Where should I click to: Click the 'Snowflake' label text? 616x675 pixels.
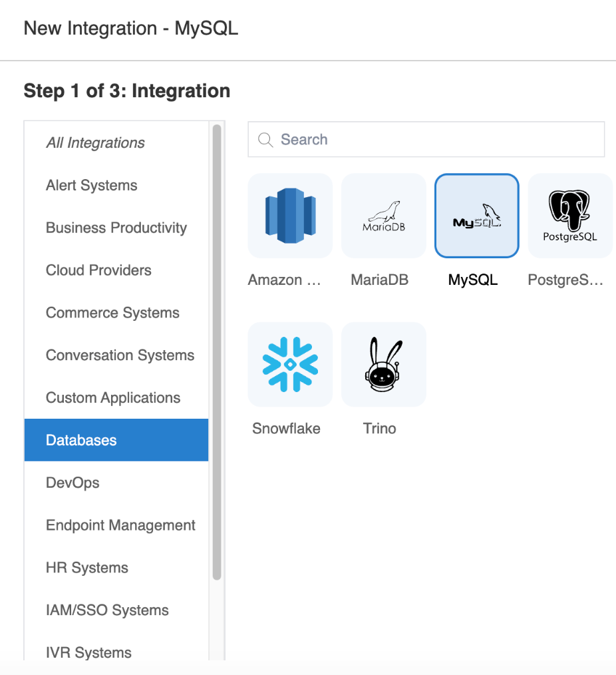[x=286, y=428]
